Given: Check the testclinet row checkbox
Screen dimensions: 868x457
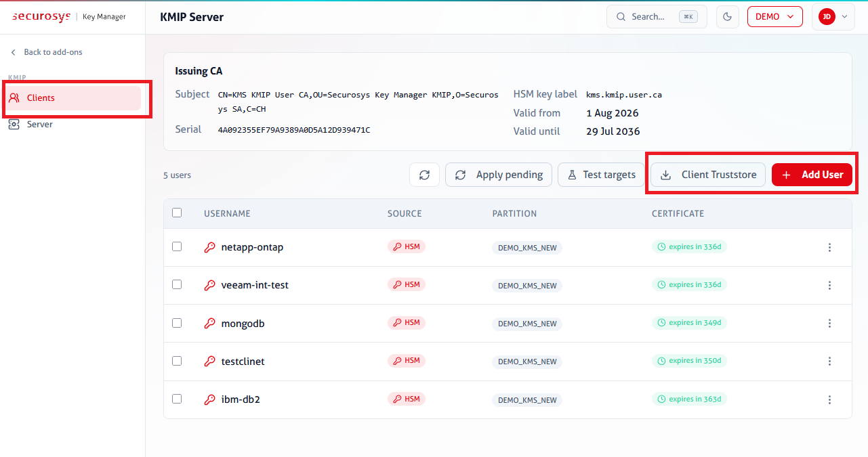Looking at the screenshot, I should [x=177, y=361].
